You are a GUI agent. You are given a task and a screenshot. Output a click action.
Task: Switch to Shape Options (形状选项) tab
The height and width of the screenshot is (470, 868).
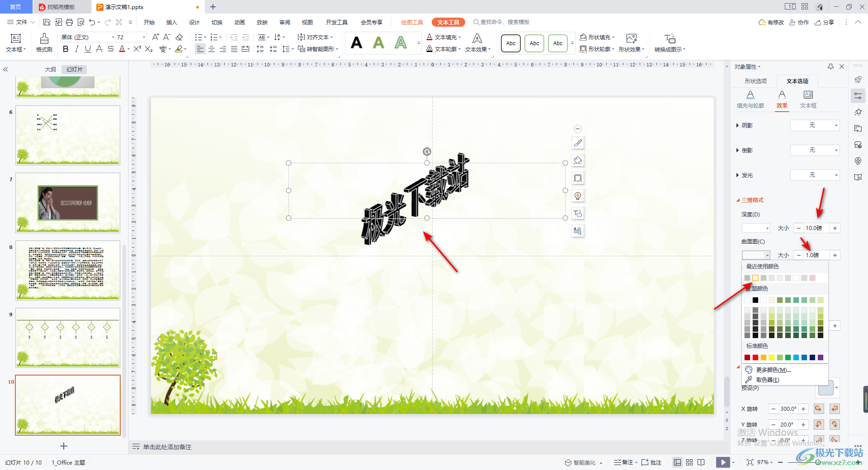tap(756, 81)
